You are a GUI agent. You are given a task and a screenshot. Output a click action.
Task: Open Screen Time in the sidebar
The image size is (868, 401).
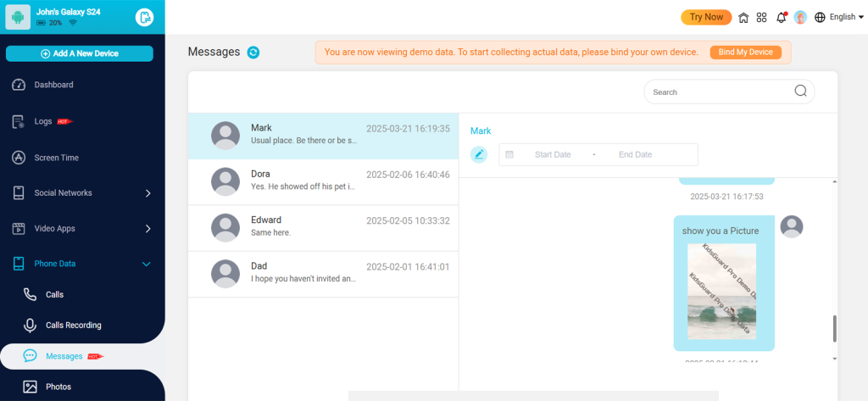coord(56,158)
